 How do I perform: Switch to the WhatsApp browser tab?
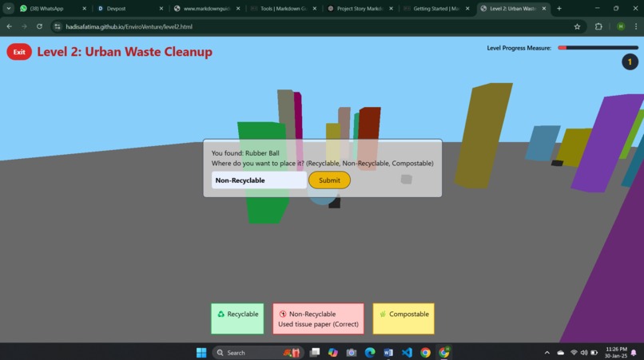coord(53,8)
